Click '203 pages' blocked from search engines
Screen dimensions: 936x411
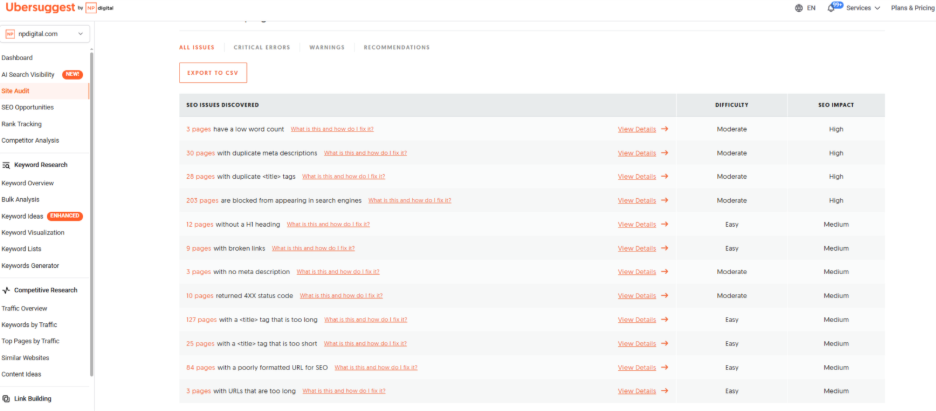pos(202,200)
